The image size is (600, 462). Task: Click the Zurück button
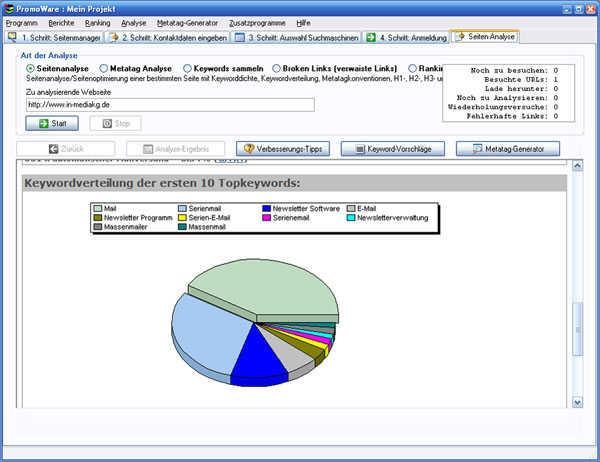pyautogui.click(x=66, y=149)
